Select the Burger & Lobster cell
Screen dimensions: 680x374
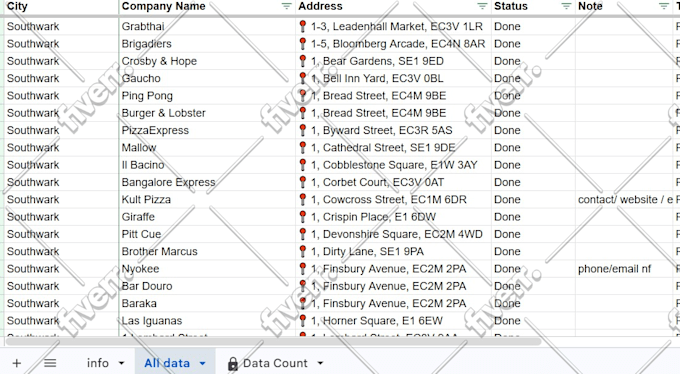click(207, 113)
